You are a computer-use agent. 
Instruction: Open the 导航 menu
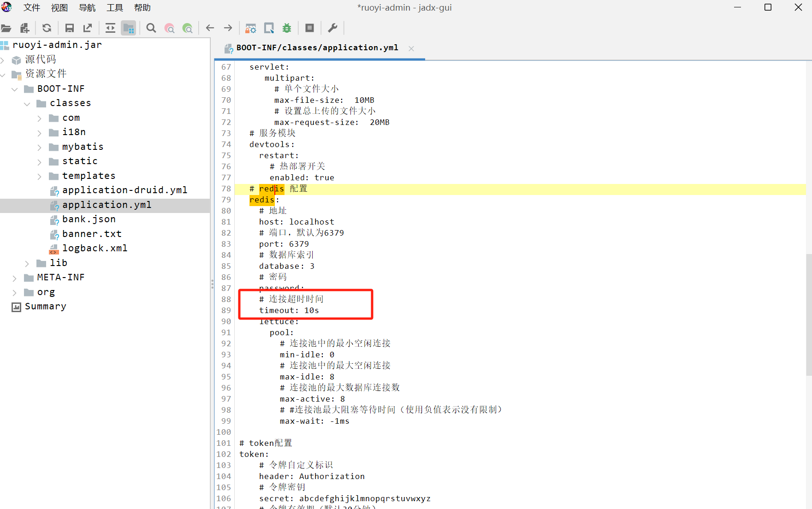tap(87, 8)
